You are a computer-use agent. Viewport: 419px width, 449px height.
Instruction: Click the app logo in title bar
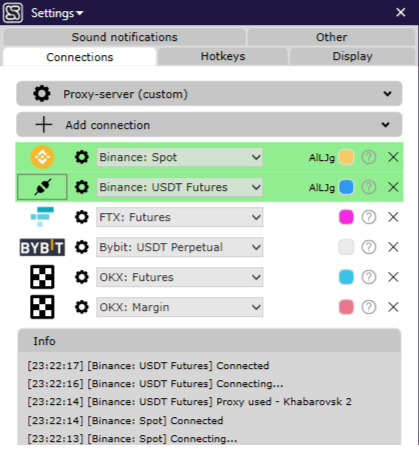13,13
